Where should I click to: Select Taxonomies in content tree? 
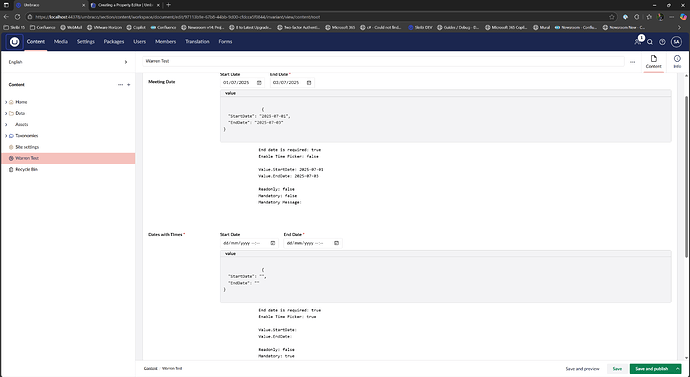point(26,136)
